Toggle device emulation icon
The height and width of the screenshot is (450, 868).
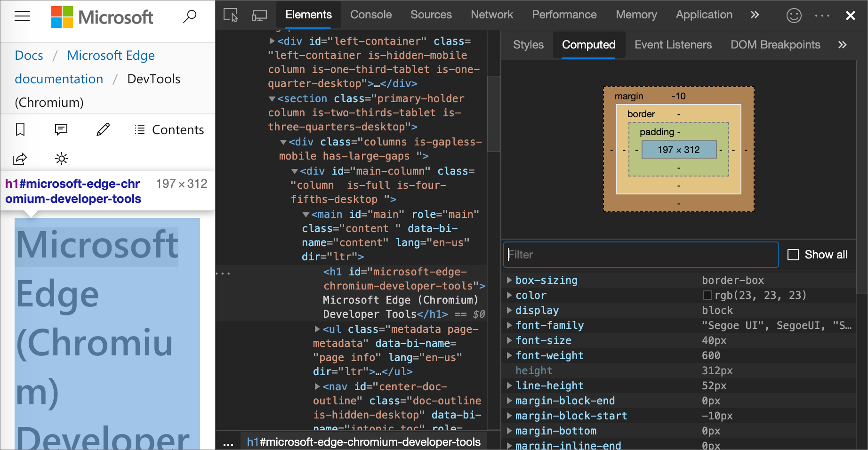(259, 16)
